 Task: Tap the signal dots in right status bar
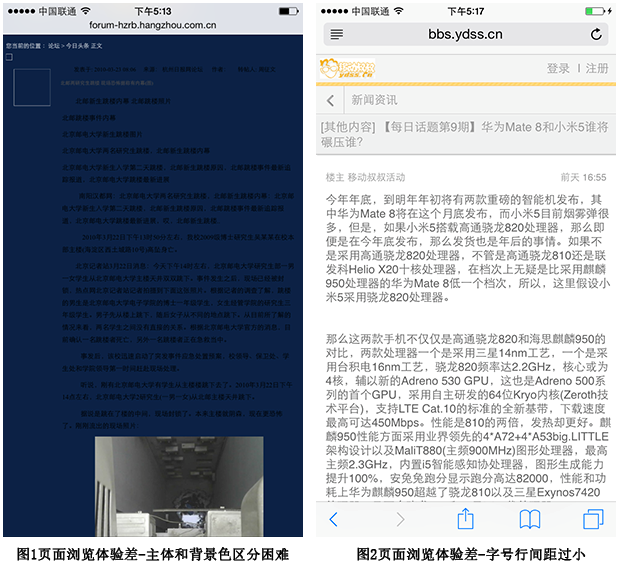(335, 11)
